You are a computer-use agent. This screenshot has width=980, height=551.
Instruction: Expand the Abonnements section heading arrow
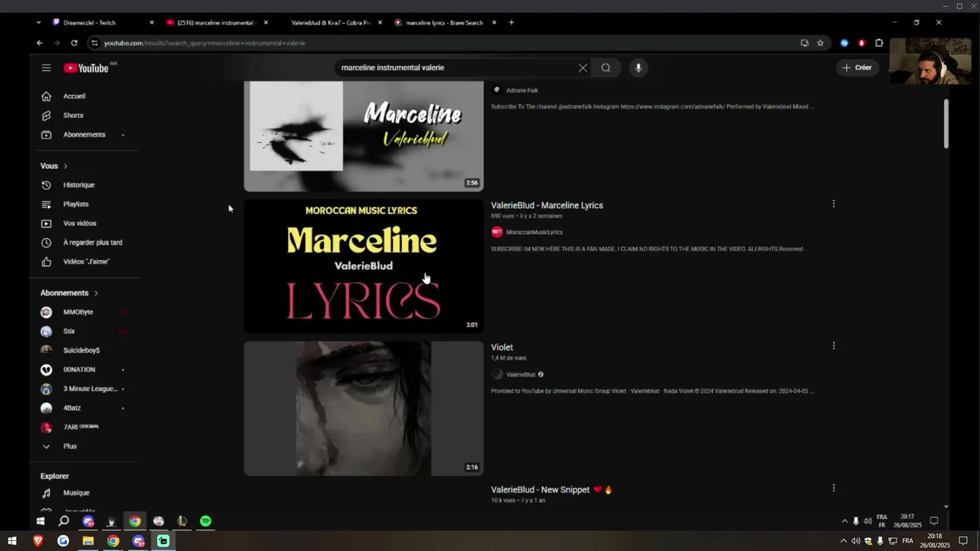click(x=96, y=293)
